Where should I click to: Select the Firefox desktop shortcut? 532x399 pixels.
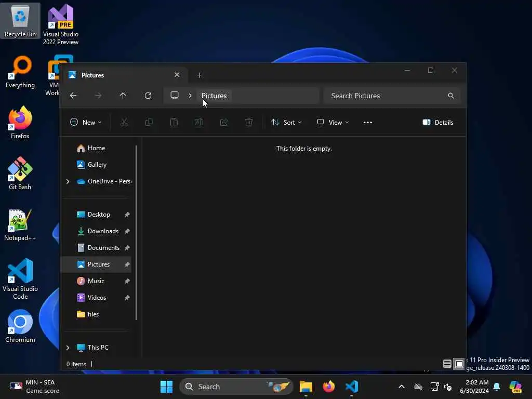point(20,123)
